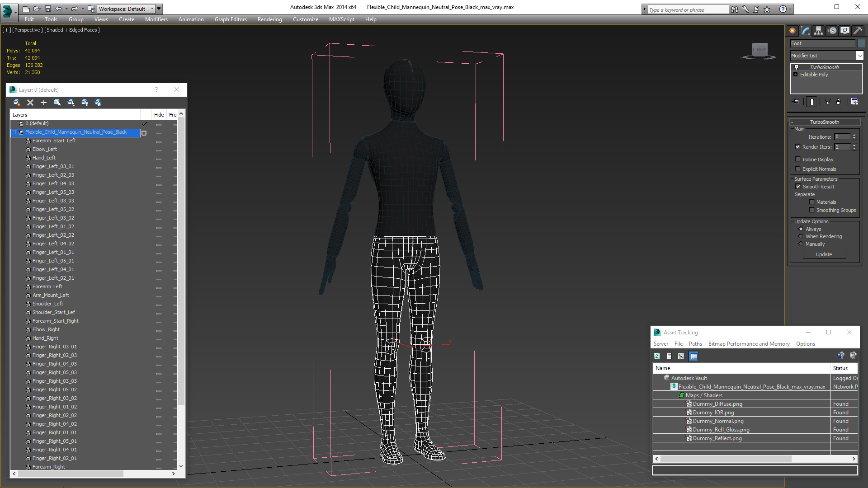868x488 pixels.
Task: Open the Rendering menu
Action: [270, 19]
